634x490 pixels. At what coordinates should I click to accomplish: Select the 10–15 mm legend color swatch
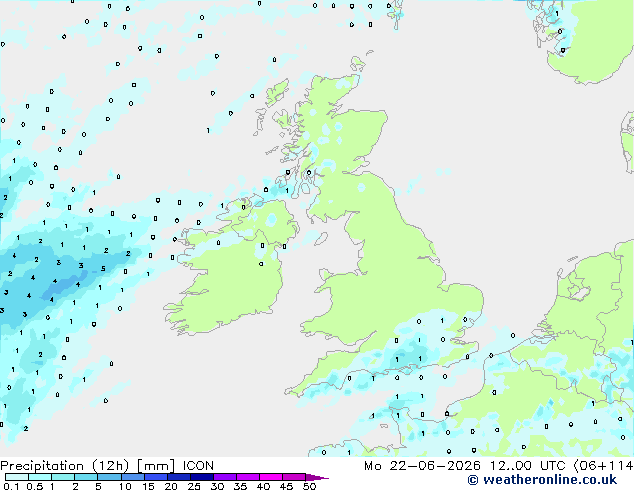pyautogui.click(x=133, y=477)
